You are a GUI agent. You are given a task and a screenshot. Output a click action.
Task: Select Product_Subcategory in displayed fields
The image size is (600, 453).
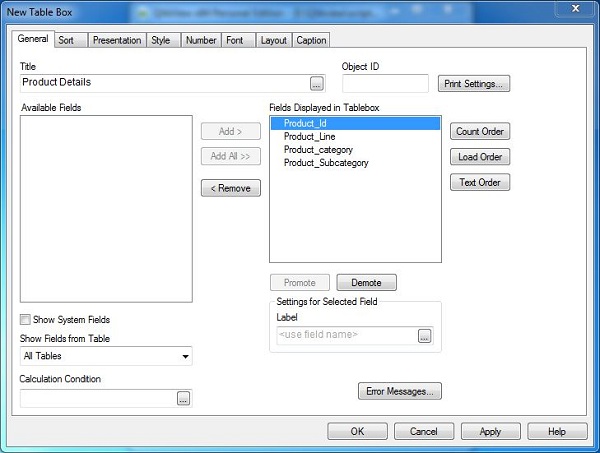click(355, 163)
